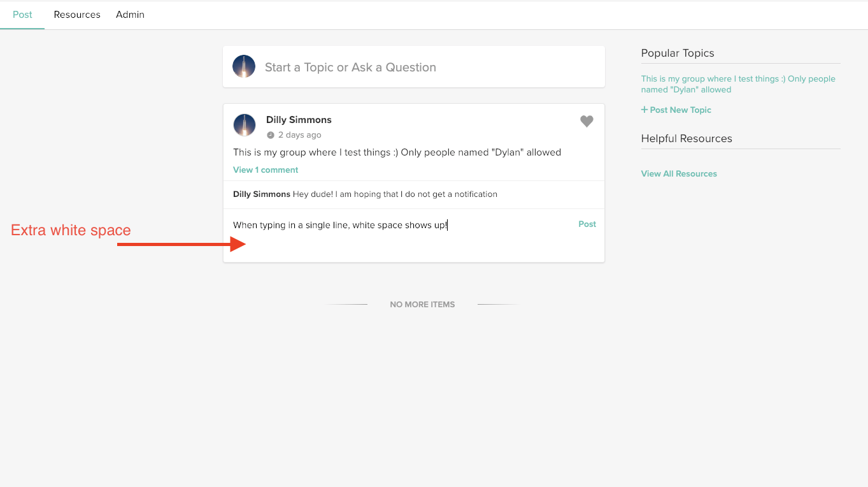The width and height of the screenshot is (868, 487).
Task: Switch to the Post tab
Action: pyautogui.click(x=22, y=15)
